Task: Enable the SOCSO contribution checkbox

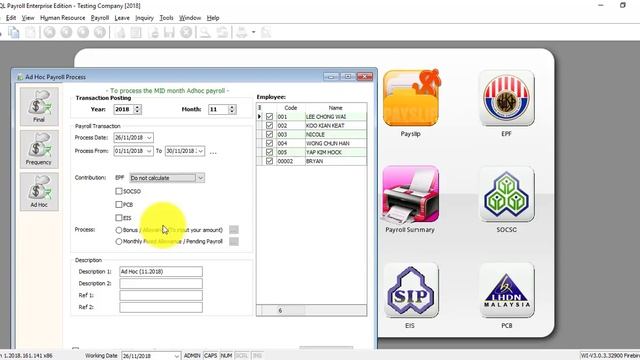Action: click(119, 191)
